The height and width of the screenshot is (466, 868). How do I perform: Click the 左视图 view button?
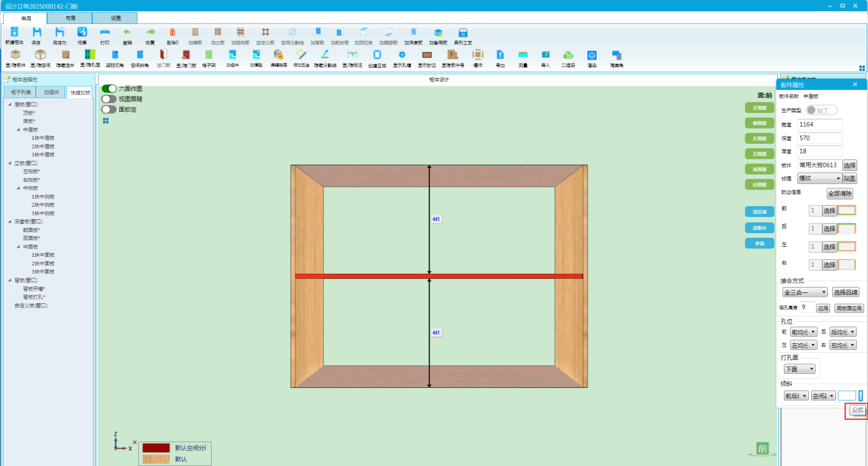point(759,138)
